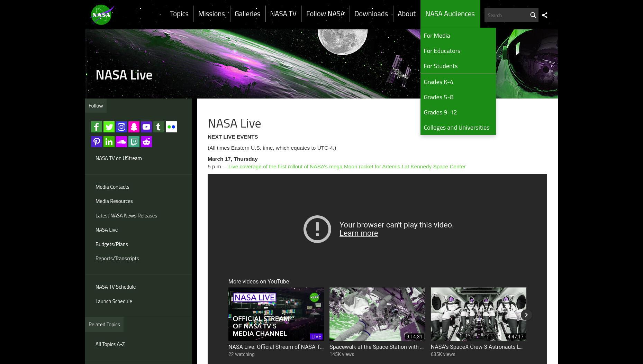
Task: Open NASA's Twitter icon
Action: (x=109, y=127)
